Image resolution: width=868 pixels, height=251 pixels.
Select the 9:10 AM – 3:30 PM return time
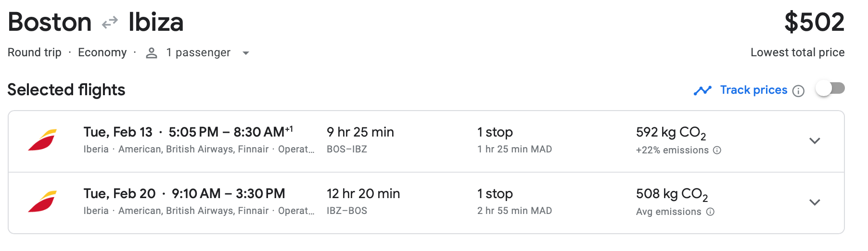coord(228,193)
